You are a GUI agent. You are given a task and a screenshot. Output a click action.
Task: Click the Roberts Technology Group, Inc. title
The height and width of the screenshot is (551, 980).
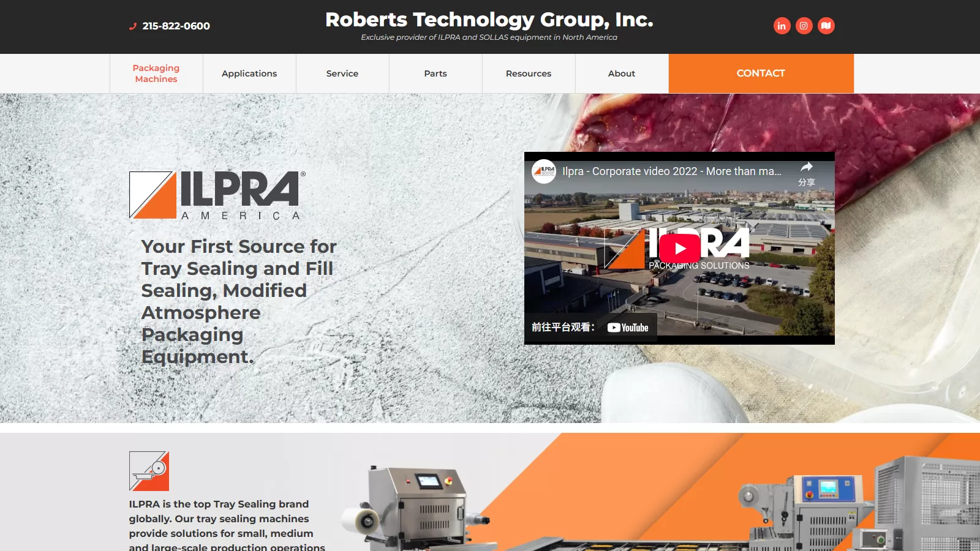[489, 20]
